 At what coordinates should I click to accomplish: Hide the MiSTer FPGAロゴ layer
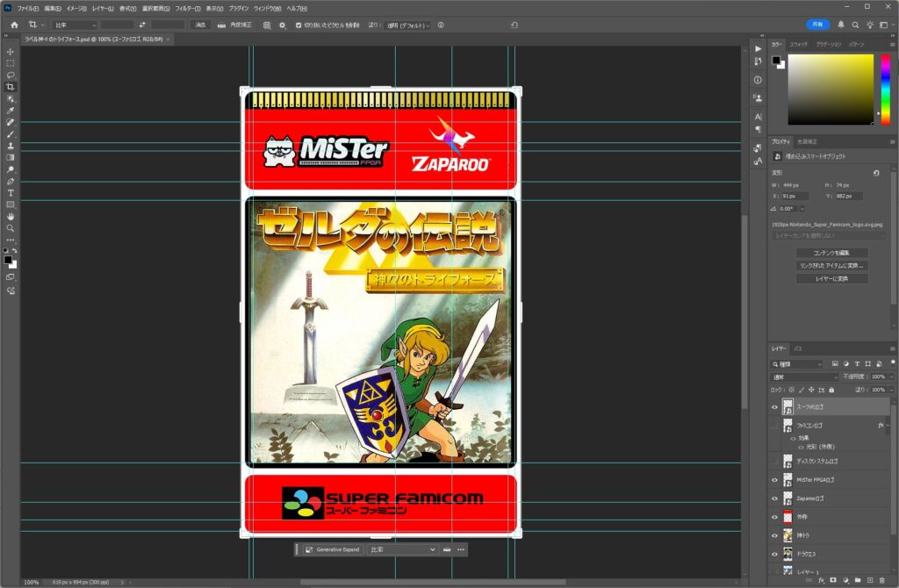pyautogui.click(x=774, y=480)
